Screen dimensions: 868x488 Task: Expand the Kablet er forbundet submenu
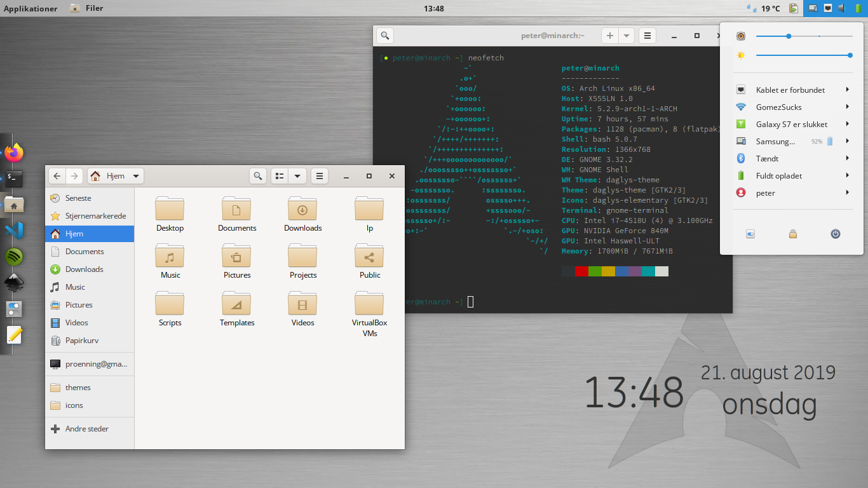click(793, 90)
